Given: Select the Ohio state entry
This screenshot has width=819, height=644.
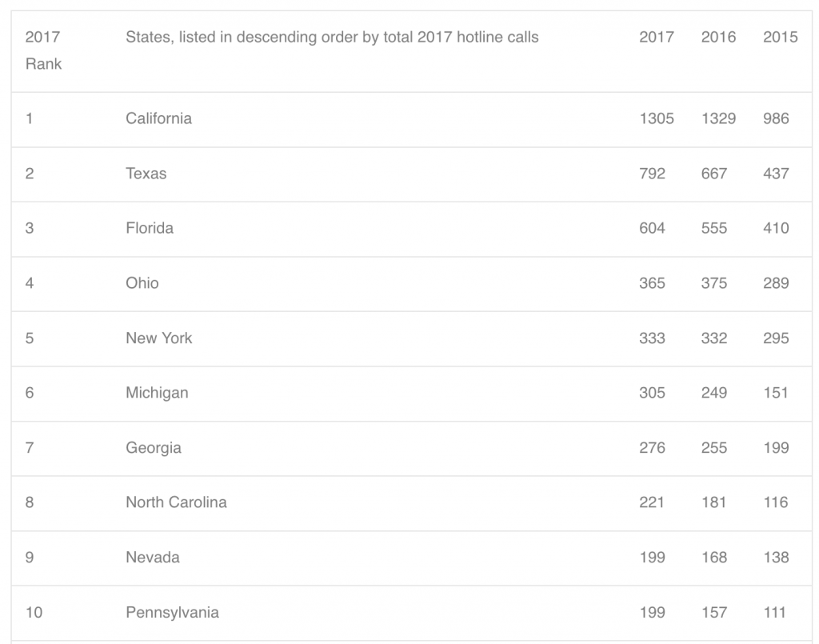Looking at the screenshot, I should 142,283.
